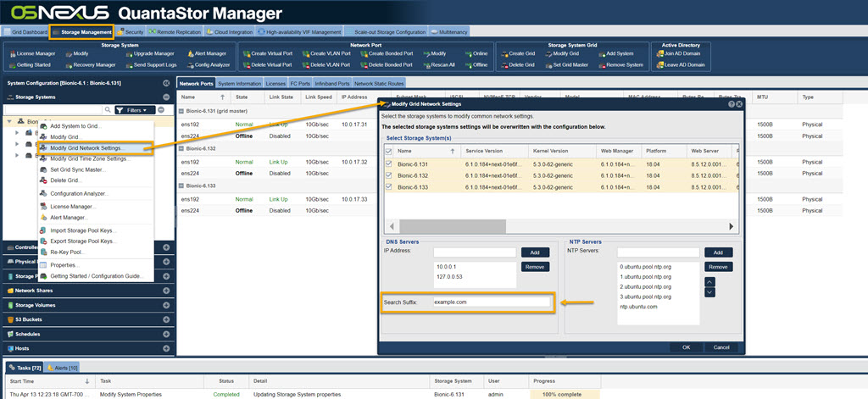
Task: Click Leave AD Domain
Action: [681, 64]
